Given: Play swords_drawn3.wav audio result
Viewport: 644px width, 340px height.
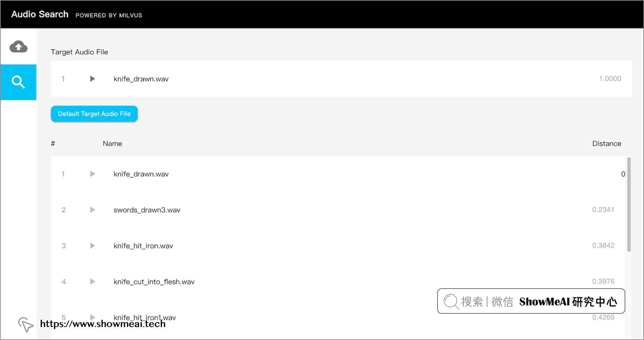Looking at the screenshot, I should point(93,210).
